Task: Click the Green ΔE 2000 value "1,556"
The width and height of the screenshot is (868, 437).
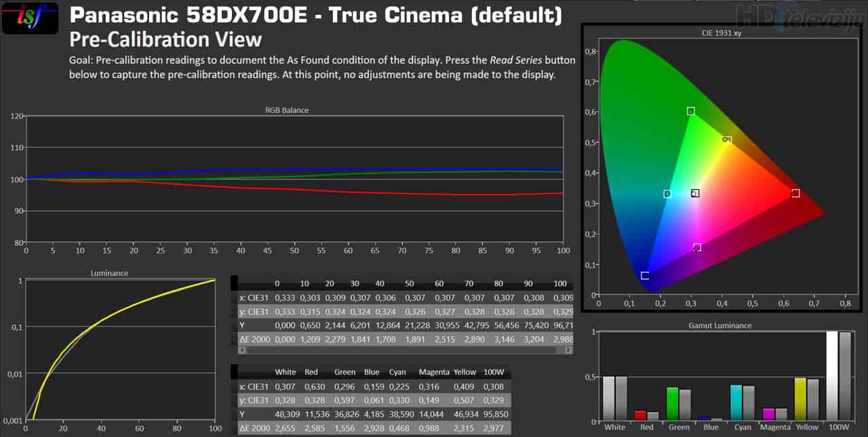Action: coord(345,427)
